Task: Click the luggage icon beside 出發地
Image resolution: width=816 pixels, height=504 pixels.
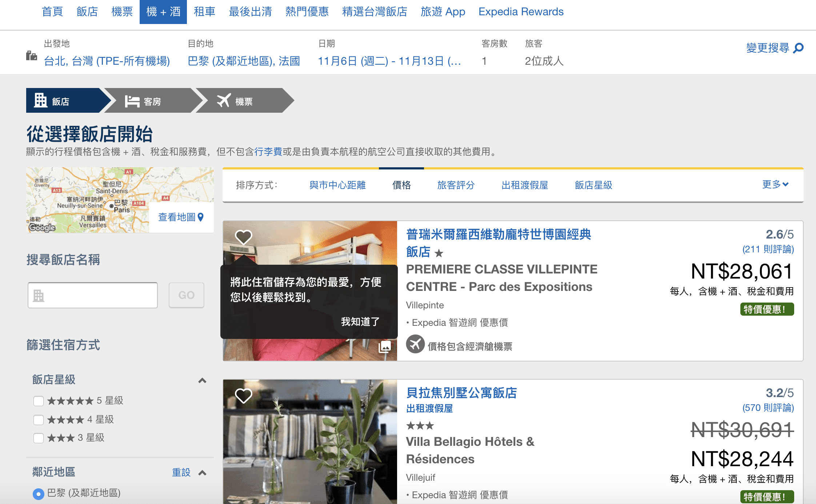Action: point(32,56)
